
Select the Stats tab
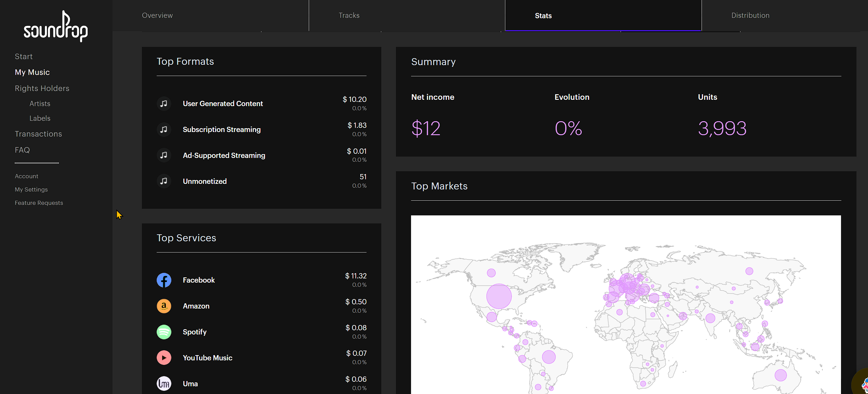(543, 16)
